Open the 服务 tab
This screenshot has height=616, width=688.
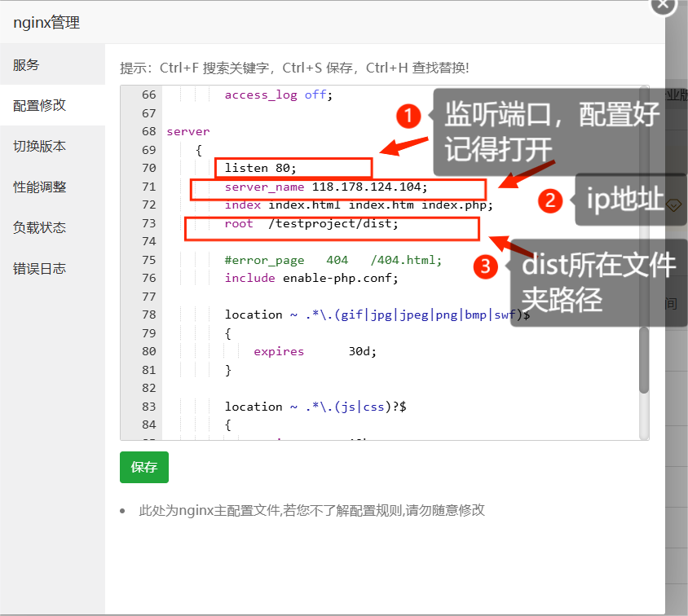click(52, 64)
